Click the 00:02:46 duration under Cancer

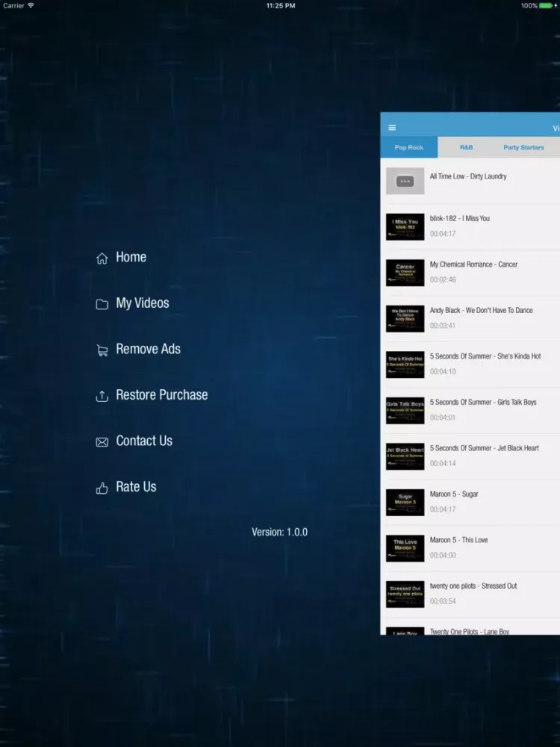[x=442, y=279]
